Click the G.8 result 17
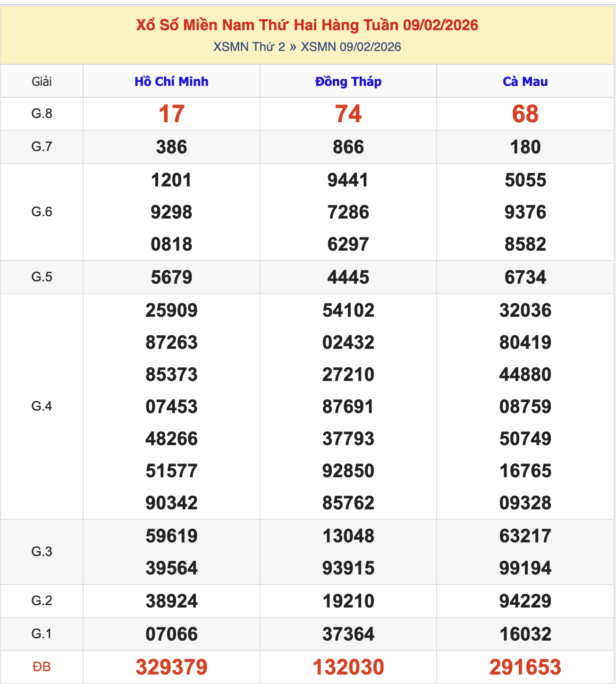 click(x=171, y=114)
